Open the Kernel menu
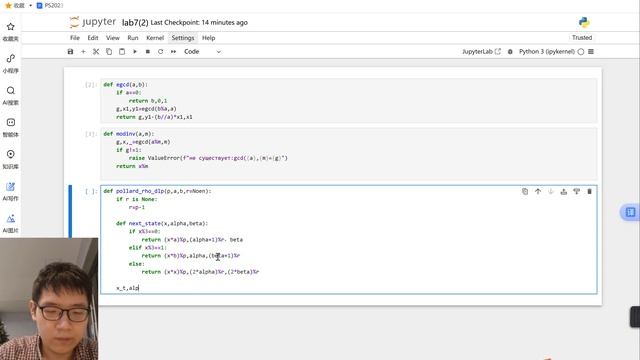640x360 pixels. pyautogui.click(x=155, y=38)
